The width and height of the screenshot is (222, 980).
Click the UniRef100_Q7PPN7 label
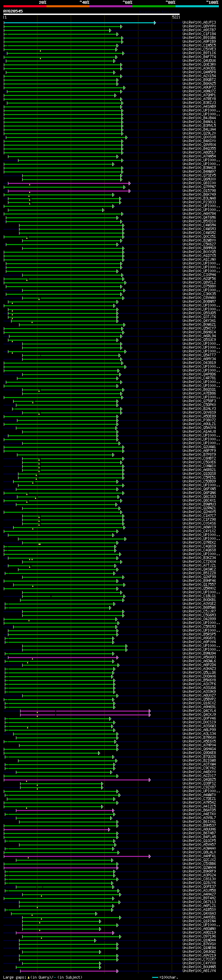(x=199, y=187)
